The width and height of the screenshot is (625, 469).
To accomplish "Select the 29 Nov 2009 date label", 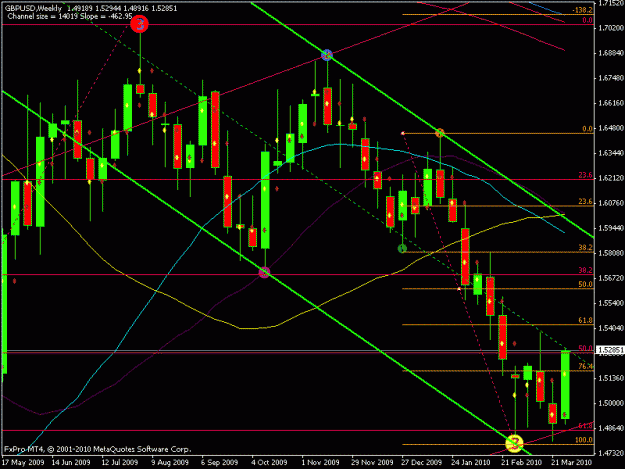I will coord(371,463).
